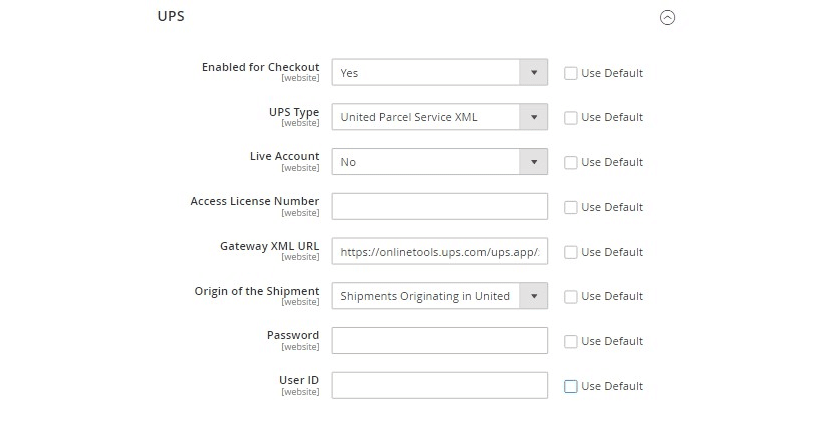Click the Origin of the Shipment label
This screenshot has width=837, height=442.
(257, 291)
